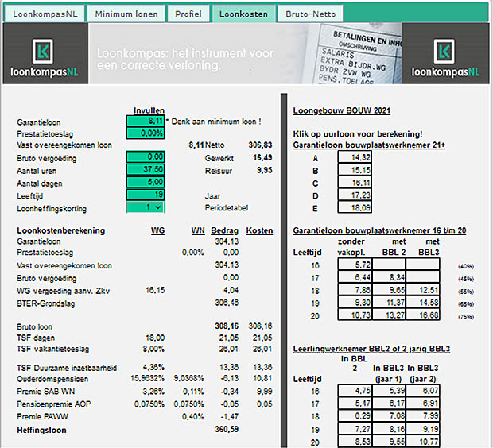This screenshot has height=448, width=493.
Task: Click BBL 2 wage 8,34 for age 17
Action: [390, 276]
